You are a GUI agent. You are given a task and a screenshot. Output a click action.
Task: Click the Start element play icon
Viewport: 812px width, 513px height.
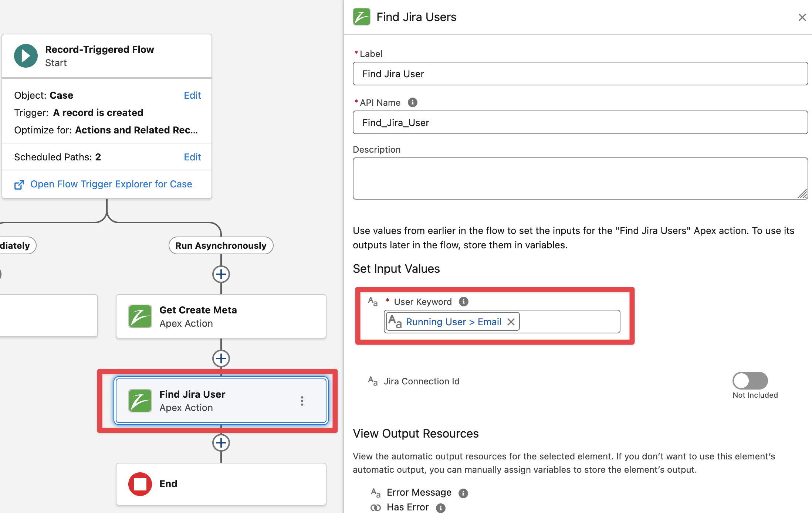click(26, 56)
